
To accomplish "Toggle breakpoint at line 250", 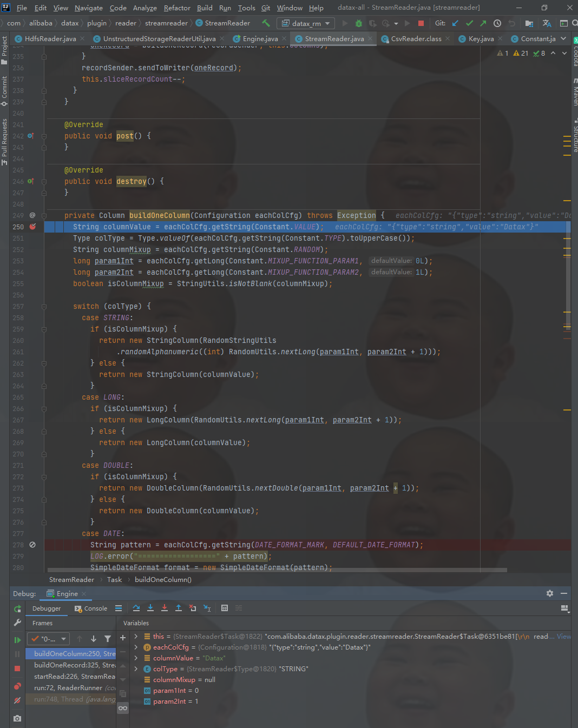I will 32,227.
